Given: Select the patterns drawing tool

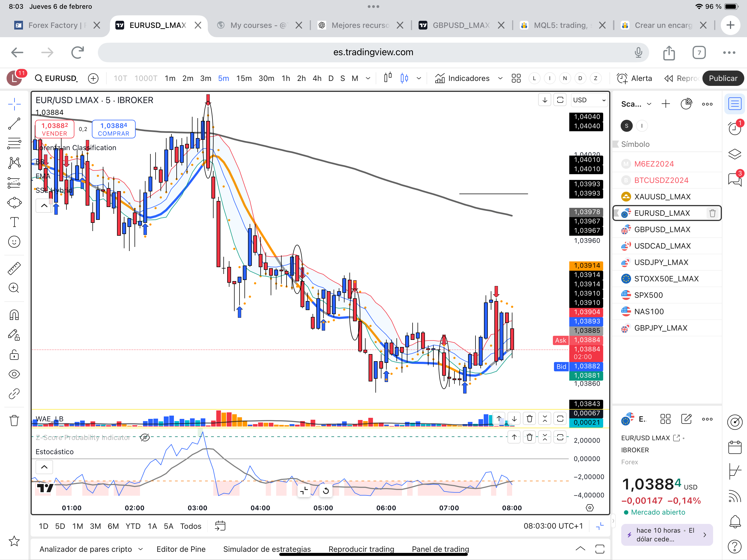Looking at the screenshot, I should (14, 163).
